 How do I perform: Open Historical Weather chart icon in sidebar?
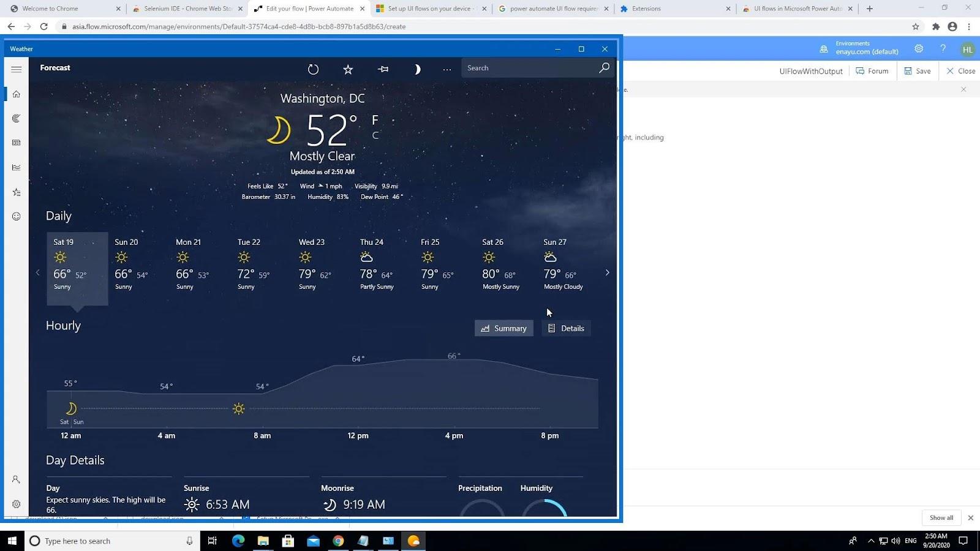(17, 167)
